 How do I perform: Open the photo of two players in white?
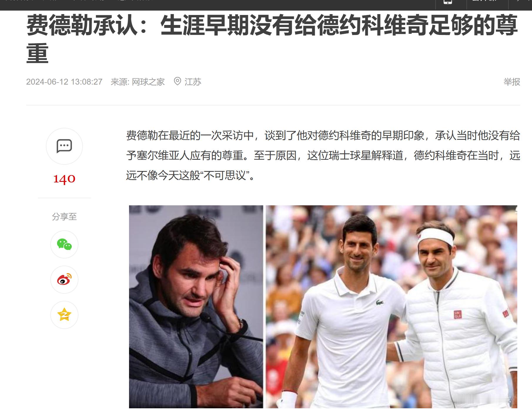click(392, 307)
